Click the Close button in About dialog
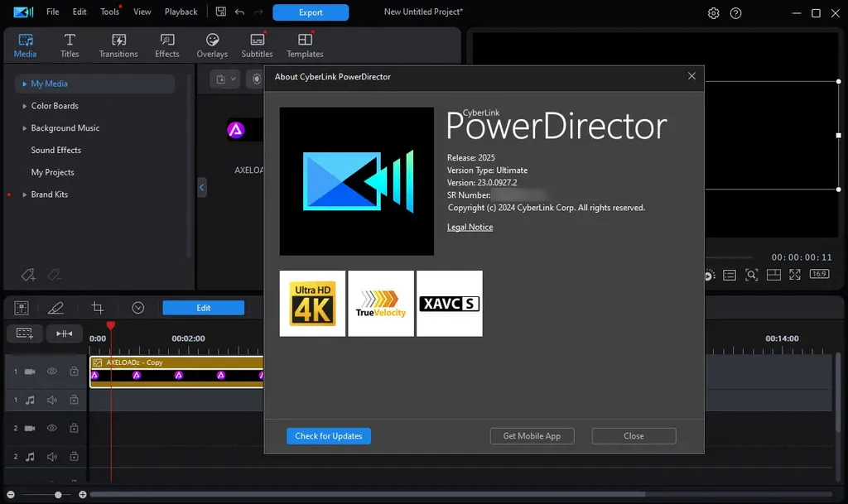This screenshot has width=848, height=504. (x=634, y=436)
